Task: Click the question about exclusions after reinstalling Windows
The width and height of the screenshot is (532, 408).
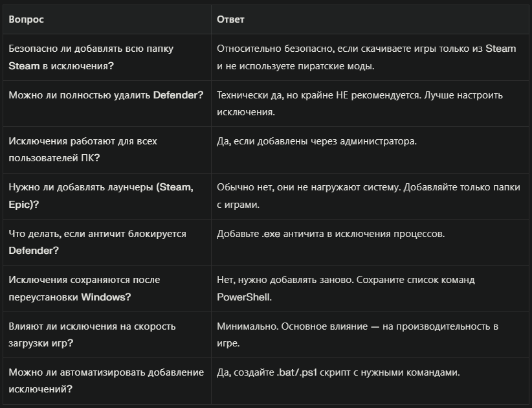Action: point(84,288)
